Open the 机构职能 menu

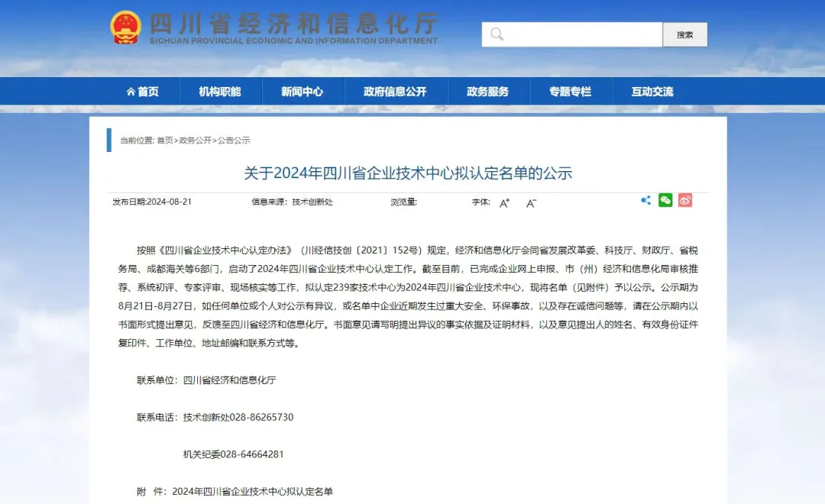pyautogui.click(x=220, y=92)
